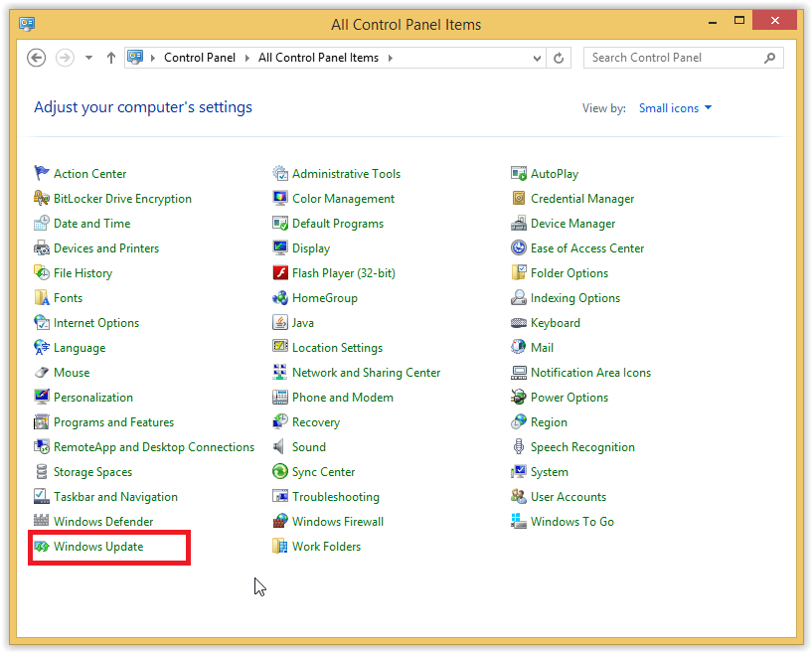Expand the address bar history dropdown
Image resolution: width=812 pixels, height=653 pixels.
click(537, 58)
